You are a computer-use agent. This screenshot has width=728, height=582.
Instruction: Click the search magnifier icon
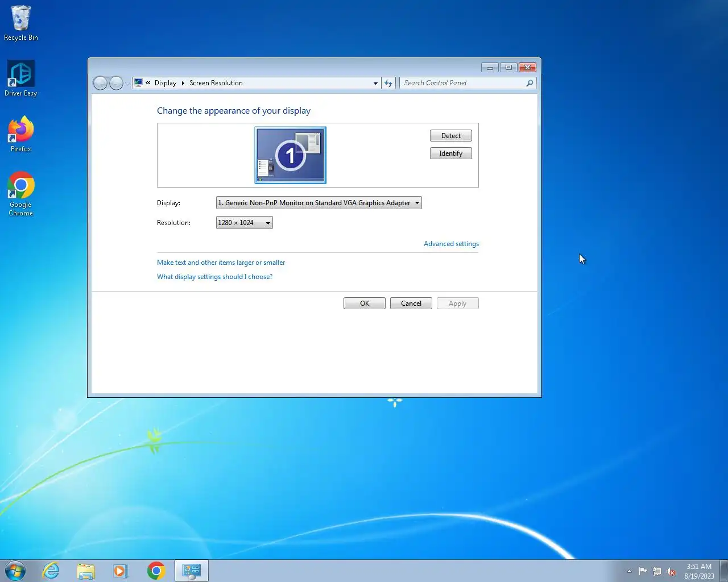coord(530,83)
